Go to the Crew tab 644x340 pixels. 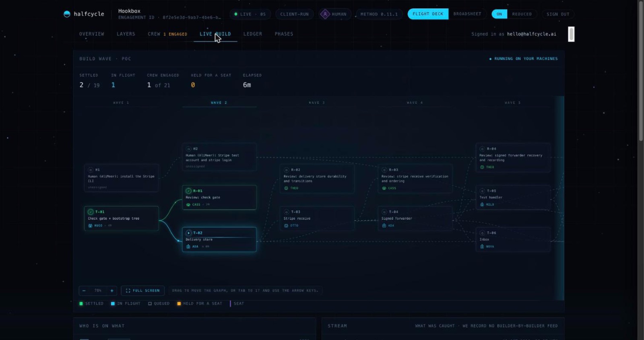tap(167, 34)
